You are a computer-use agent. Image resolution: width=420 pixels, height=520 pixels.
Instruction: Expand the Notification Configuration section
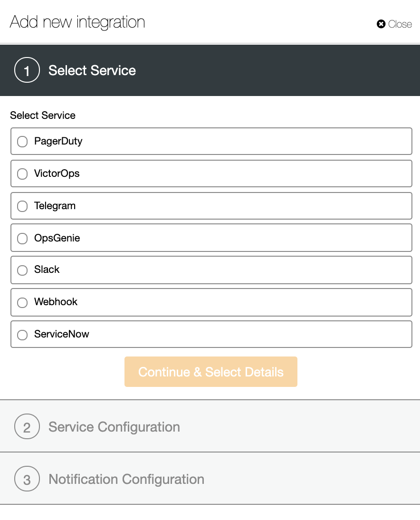coord(210,479)
